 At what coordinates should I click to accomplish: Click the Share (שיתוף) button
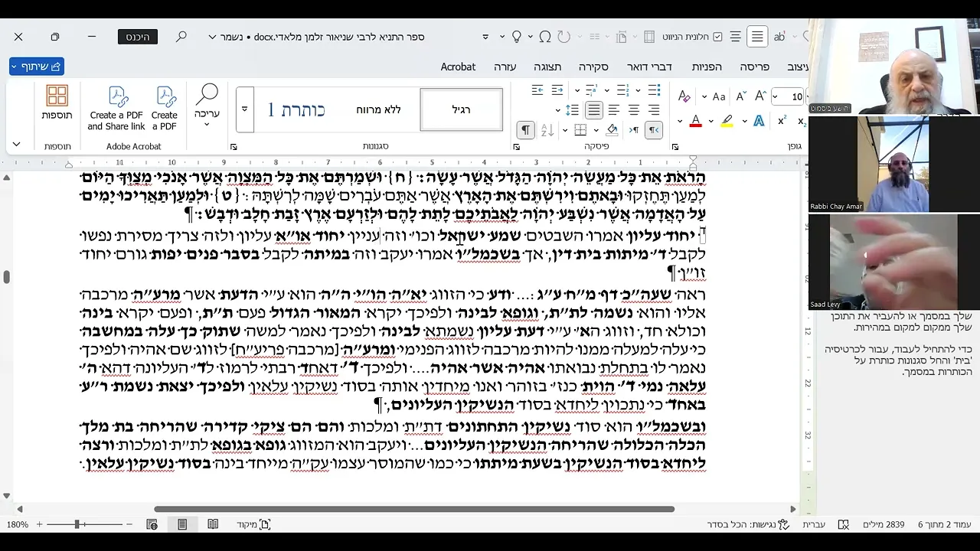click(37, 67)
